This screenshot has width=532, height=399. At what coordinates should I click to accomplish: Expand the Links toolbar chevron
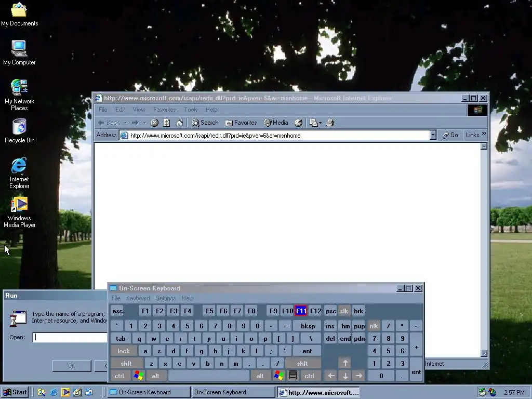tap(484, 134)
